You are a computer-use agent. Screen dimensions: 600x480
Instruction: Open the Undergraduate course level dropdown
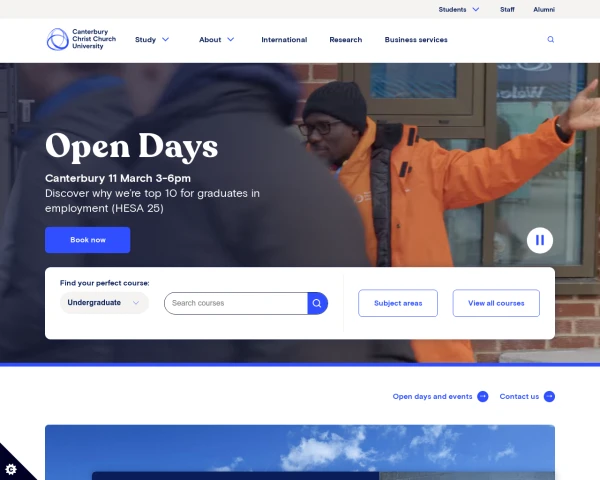(x=104, y=303)
